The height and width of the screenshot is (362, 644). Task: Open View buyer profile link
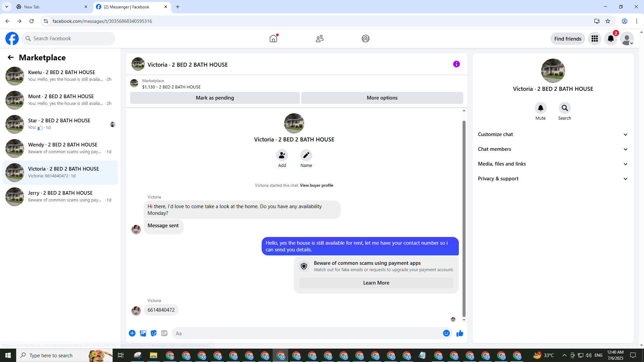point(316,185)
